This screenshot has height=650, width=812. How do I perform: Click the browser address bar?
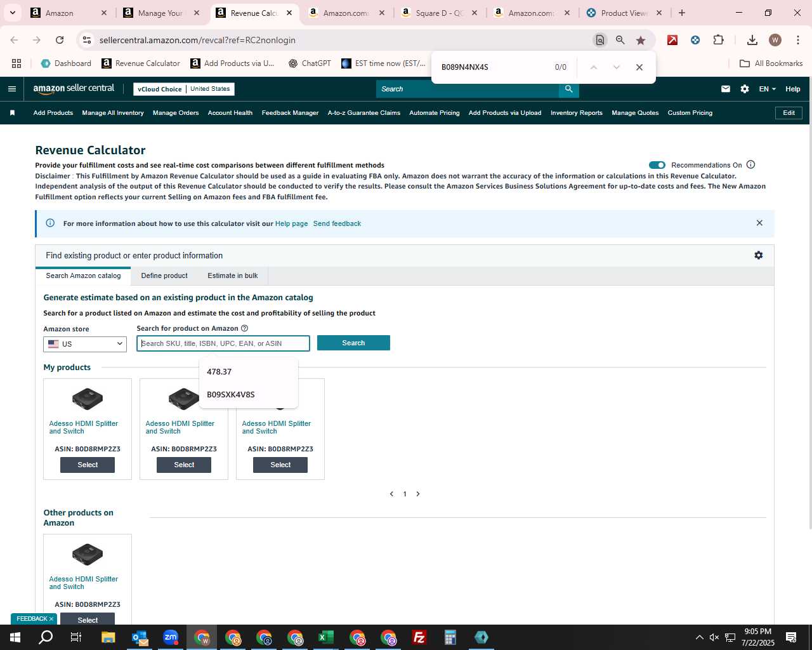pos(343,40)
